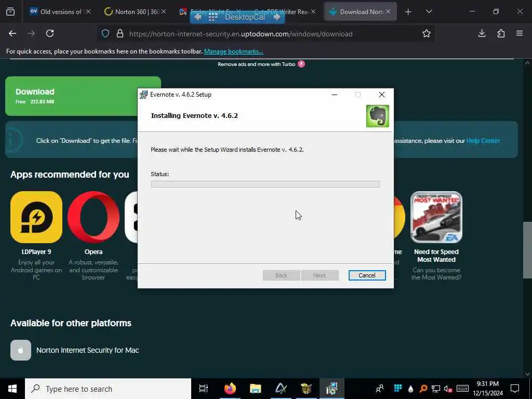The height and width of the screenshot is (399, 532).
Task: Click the Firefox view icon in the tab bar
Action: coord(10,11)
